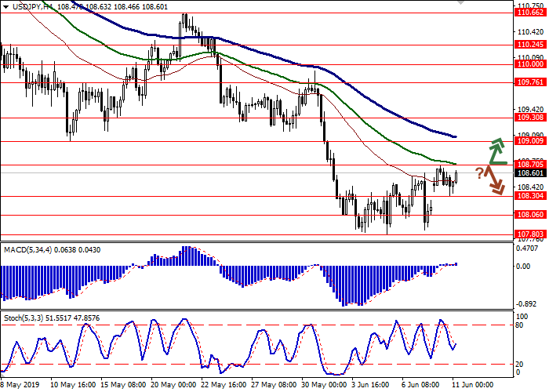The image size is (549, 392).
Task: Click the 3 Jun 16:00 date label
Action: click(x=368, y=386)
